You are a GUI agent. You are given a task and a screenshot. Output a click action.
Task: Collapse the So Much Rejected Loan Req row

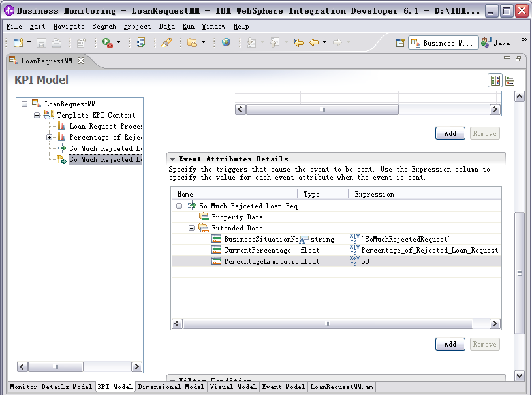click(179, 206)
